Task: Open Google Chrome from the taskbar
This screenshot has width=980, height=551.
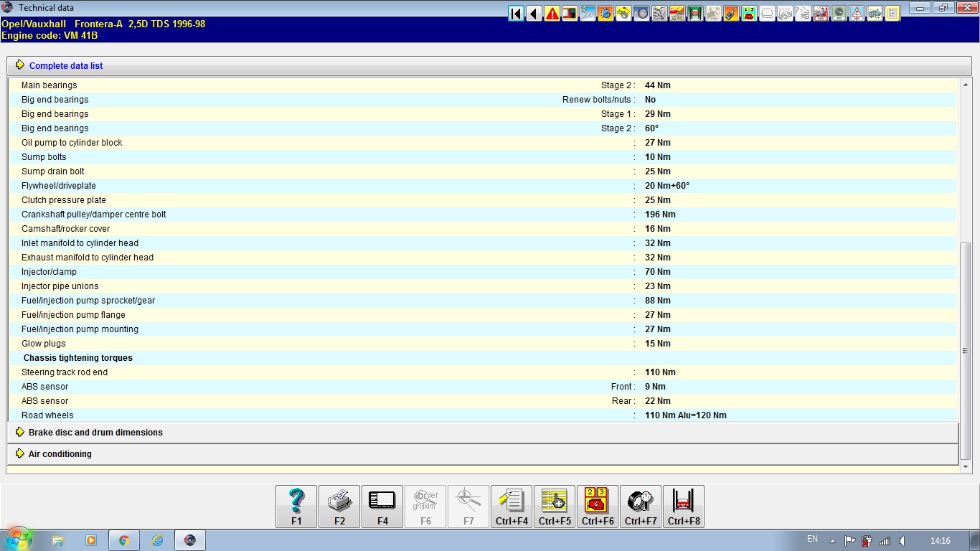Action: [x=123, y=540]
